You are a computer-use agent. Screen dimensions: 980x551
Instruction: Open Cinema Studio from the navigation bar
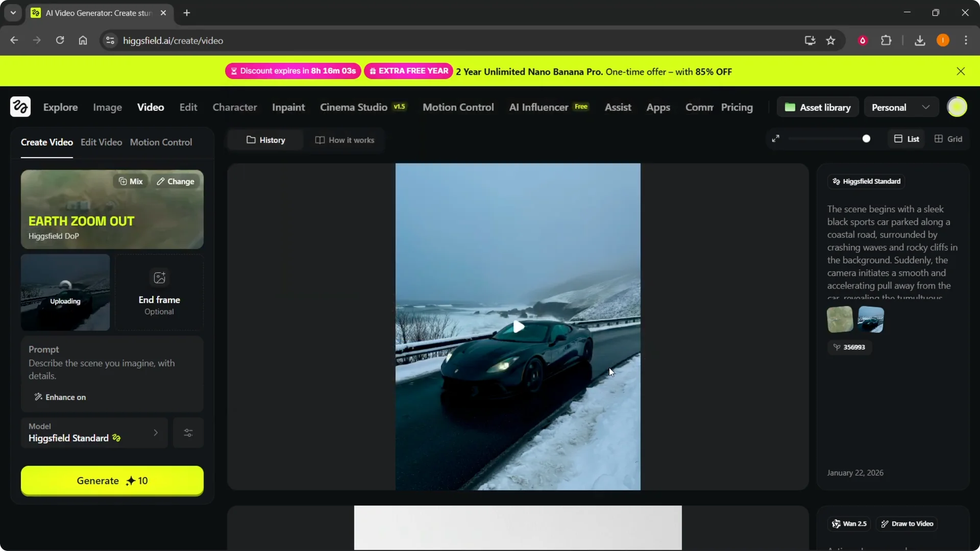(353, 107)
